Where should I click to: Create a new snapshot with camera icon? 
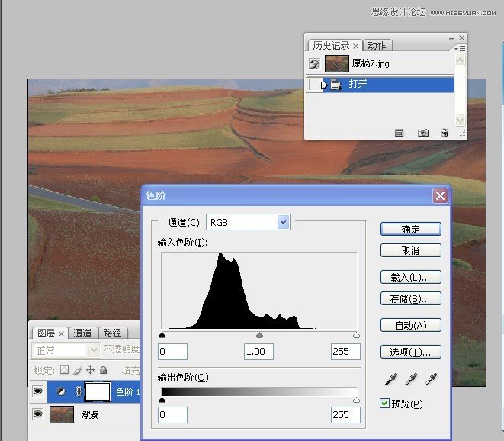coord(423,133)
